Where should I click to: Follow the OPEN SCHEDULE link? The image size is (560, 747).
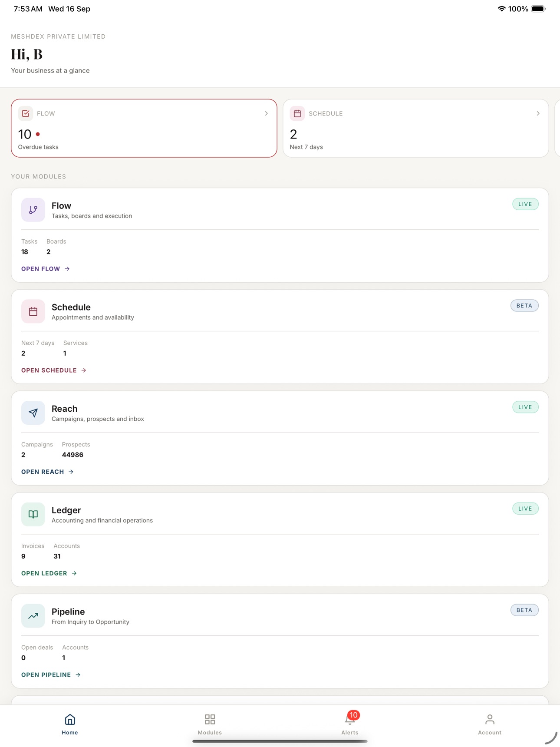pyautogui.click(x=54, y=370)
